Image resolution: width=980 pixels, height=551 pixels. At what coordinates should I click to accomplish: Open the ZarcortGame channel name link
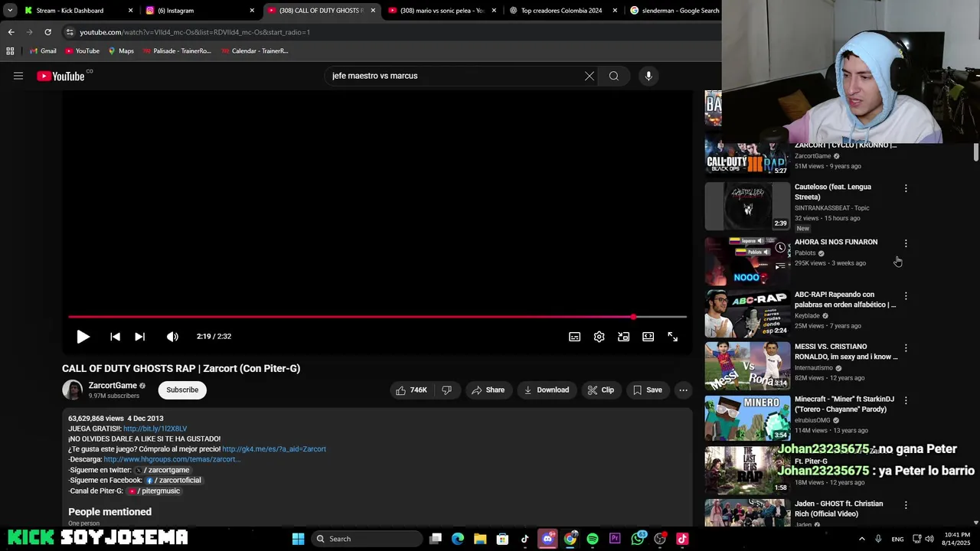click(x=113, y=386)
